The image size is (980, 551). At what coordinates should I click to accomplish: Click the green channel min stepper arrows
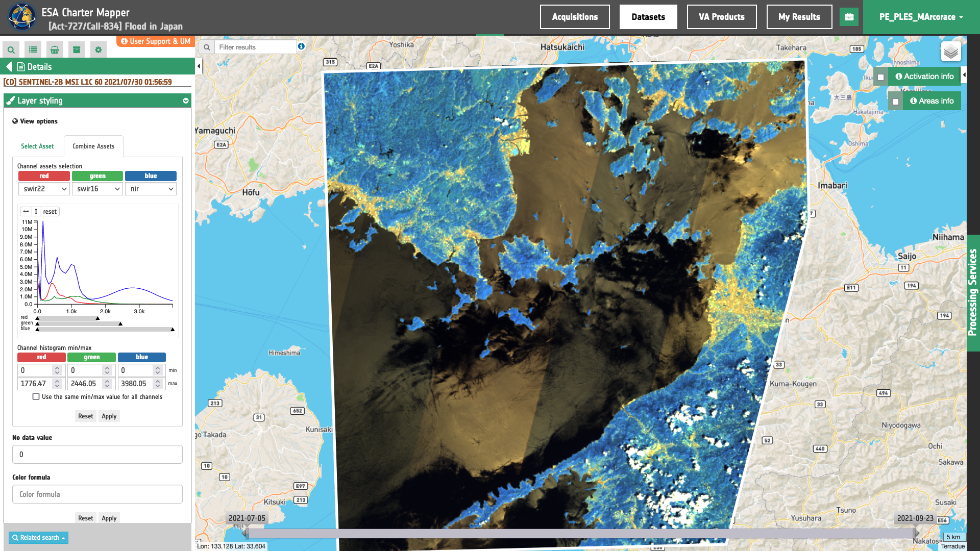[x=107, y=370]
